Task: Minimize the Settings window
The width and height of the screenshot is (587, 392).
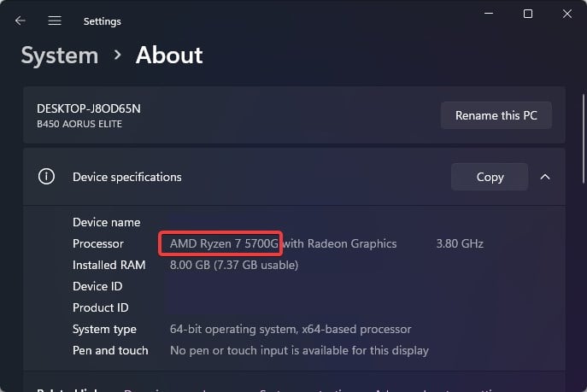Action: 488,14
